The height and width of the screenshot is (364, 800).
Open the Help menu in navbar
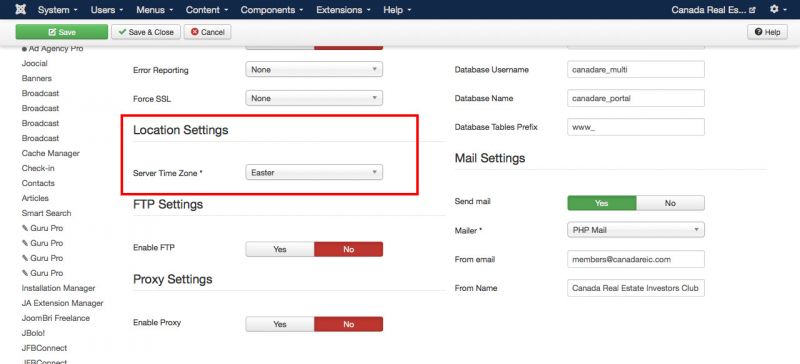[397, 10]
